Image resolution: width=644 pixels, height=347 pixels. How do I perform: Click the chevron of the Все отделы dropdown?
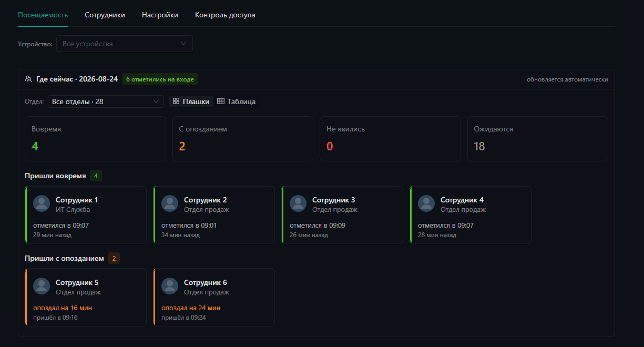pos(156,101)
